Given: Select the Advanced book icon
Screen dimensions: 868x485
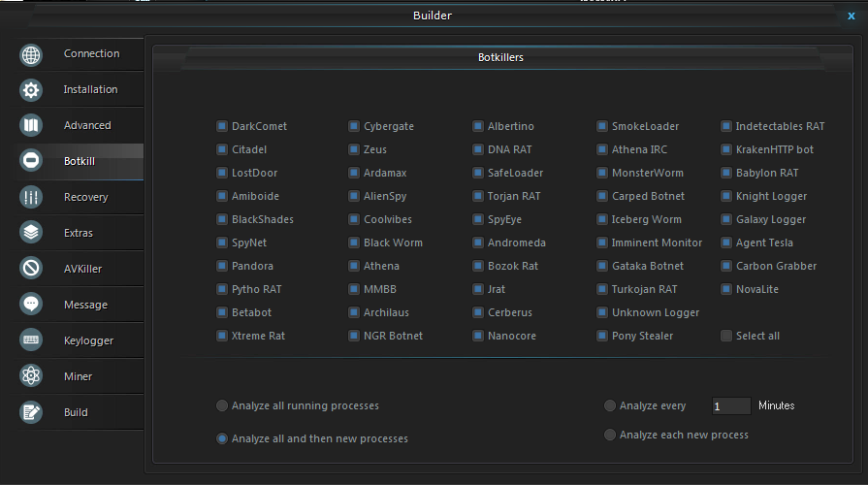Looking at the screenshot, I should pos(31,126).
